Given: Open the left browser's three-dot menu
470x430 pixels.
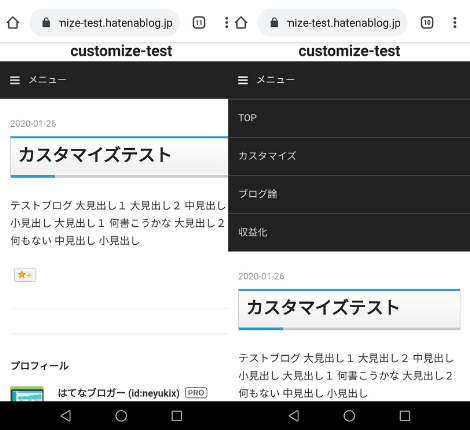Looking at the screenshot, I should point(227,23).
